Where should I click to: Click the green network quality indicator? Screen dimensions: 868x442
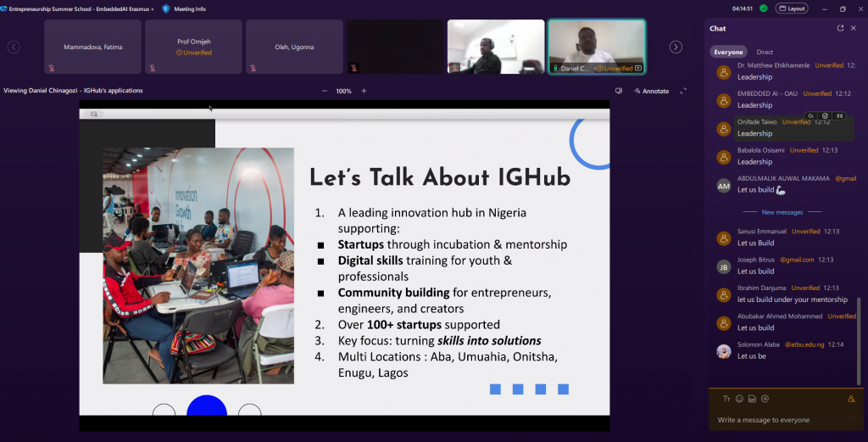coord(764,8)
